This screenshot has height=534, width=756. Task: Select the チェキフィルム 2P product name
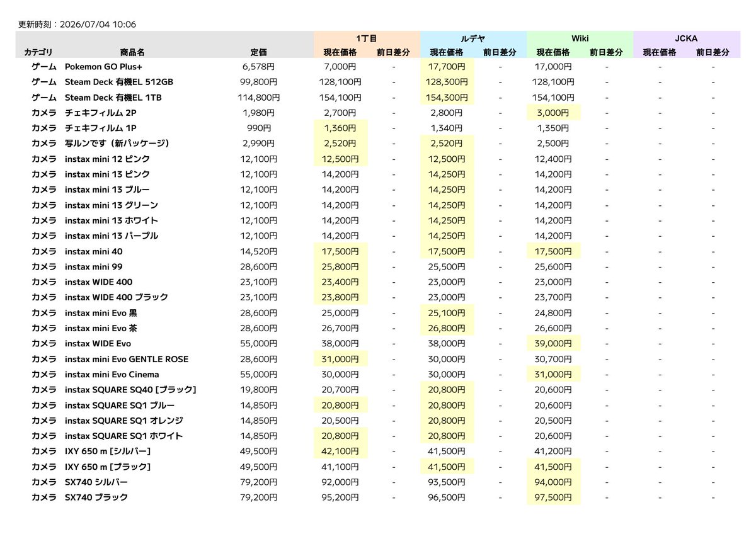(x=100, y=113)
